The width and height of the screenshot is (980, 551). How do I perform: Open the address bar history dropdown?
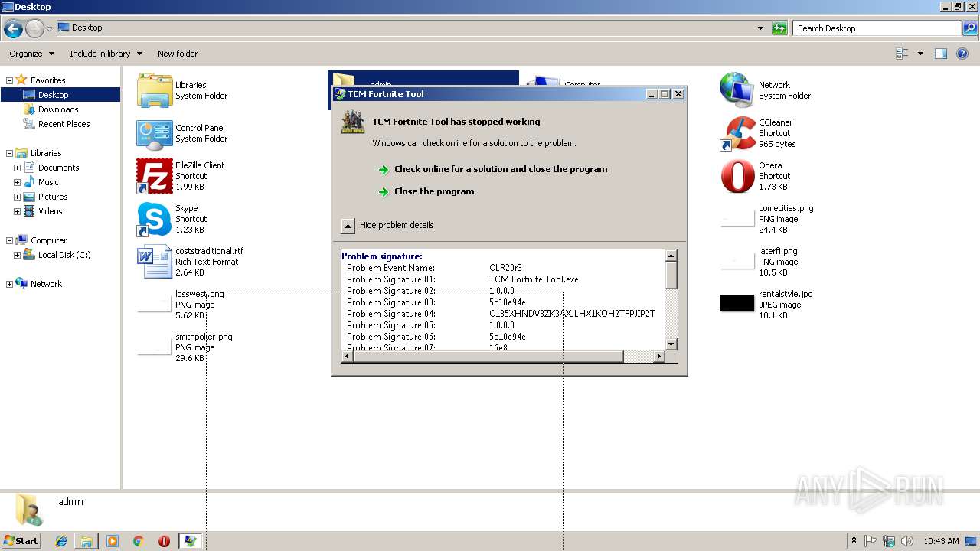coord(760,28)
